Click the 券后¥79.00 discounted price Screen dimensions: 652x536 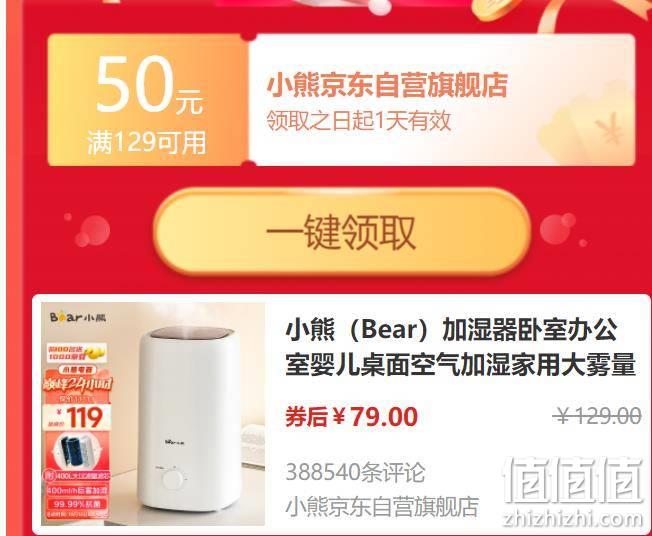click(x=351, y=416)
